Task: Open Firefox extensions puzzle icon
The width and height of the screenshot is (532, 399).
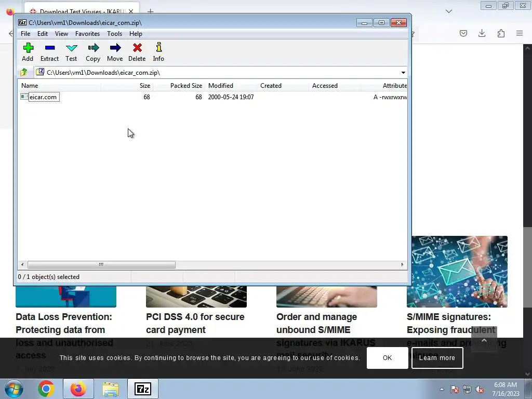Action: (x=501, y=33)
